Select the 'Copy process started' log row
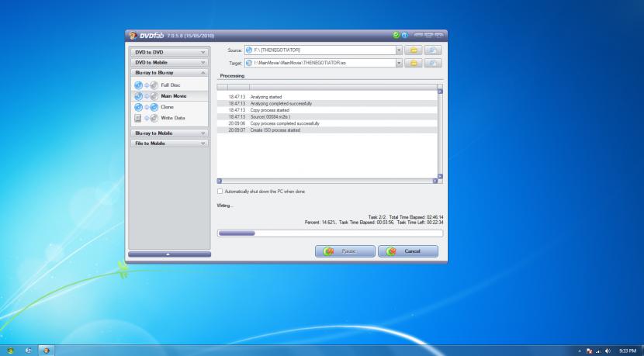 [327, 110]
